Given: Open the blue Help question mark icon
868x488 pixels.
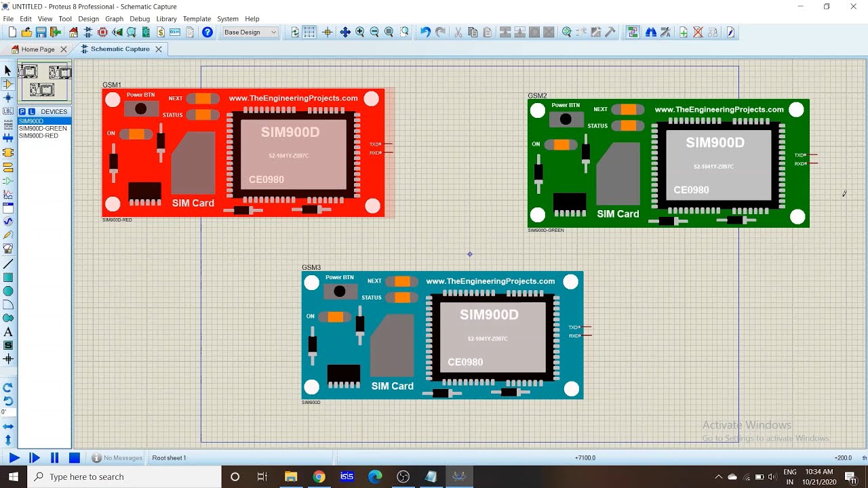Looking at the screenshot, I should tap(208, 33).
